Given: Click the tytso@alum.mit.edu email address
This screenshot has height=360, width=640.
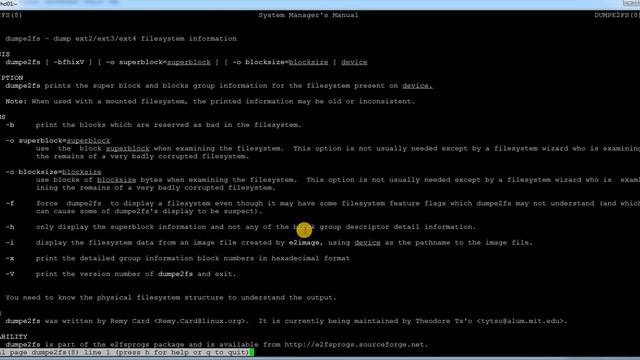Looking at the screenshot, I should pos(521,321).
